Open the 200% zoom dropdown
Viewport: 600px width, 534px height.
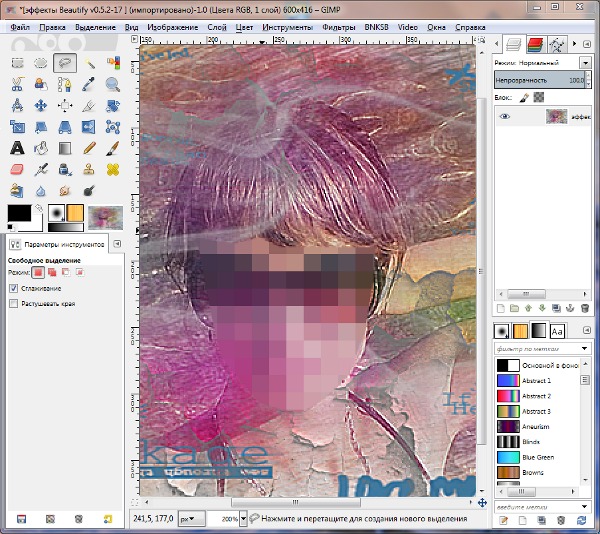243,519
